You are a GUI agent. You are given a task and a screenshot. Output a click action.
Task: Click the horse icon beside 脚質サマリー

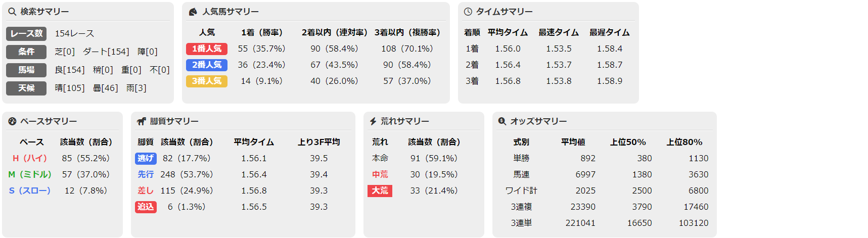pyautogui.click(x=142, y=121)
